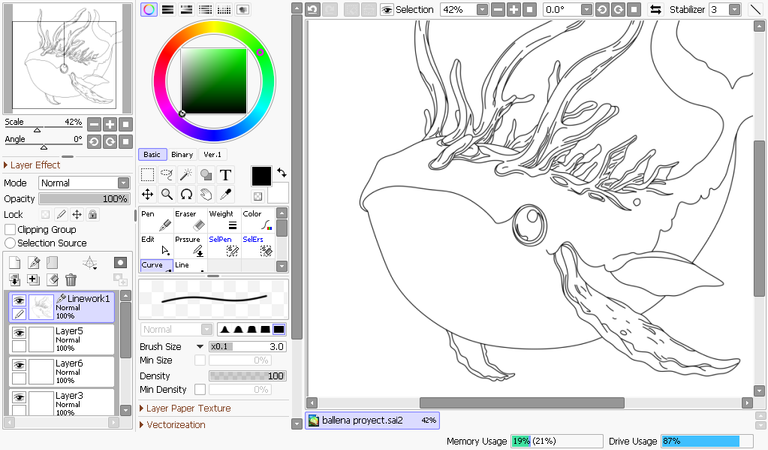Choose the Prssure linework tool
Image resolution: width=768 pixels, height=450 pixels.
click(x=190, y=246)
